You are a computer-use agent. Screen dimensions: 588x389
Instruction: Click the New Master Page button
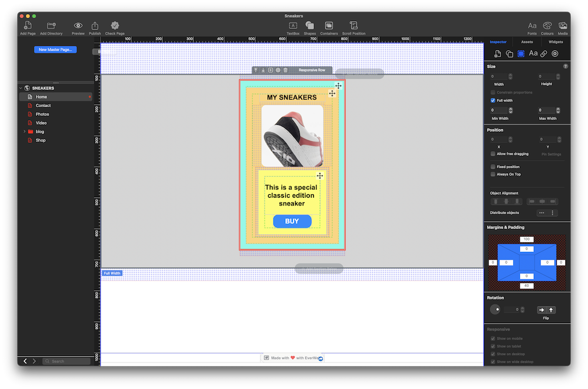pyautogui.click(x=55, y=49)
